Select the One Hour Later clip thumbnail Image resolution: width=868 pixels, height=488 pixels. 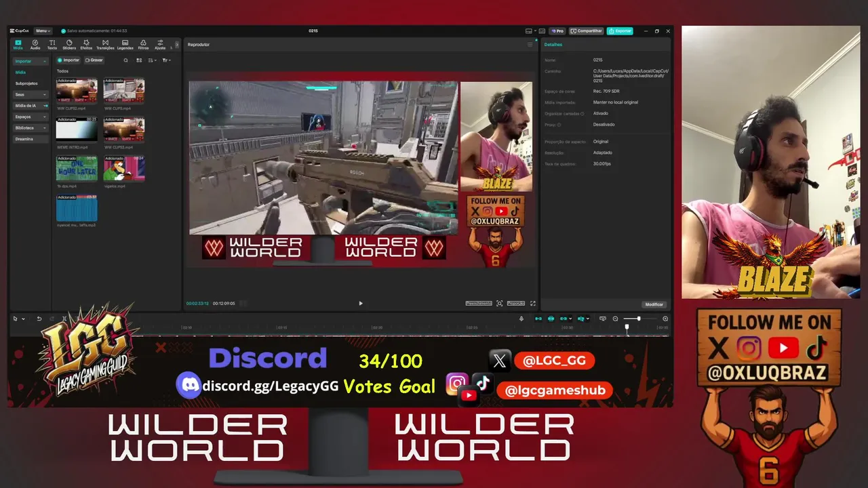77,169
